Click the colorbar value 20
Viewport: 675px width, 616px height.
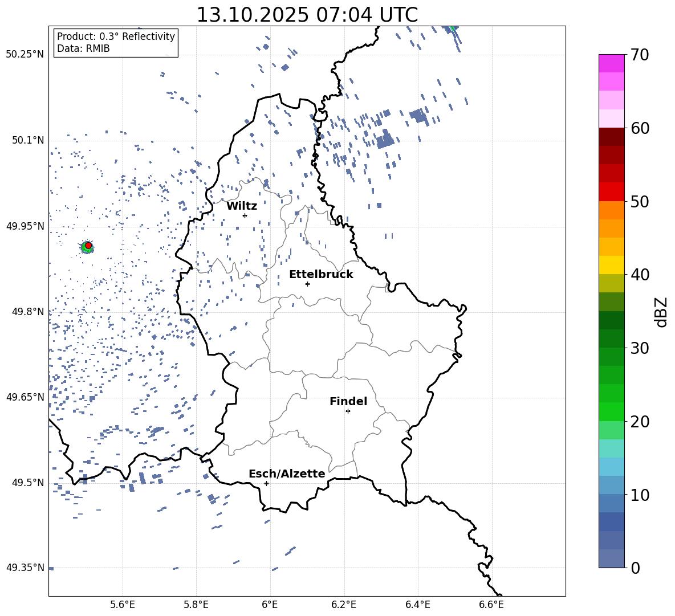click(x=640, y=421)
